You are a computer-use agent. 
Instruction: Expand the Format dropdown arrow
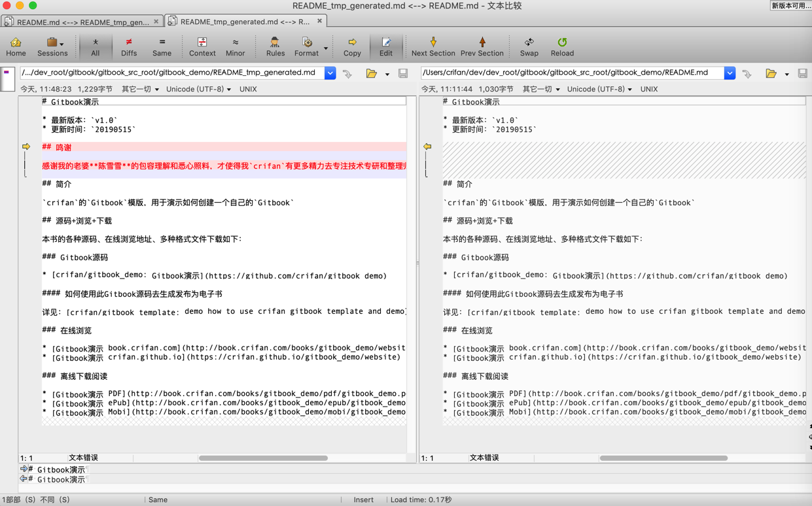[x=326, y=48]
